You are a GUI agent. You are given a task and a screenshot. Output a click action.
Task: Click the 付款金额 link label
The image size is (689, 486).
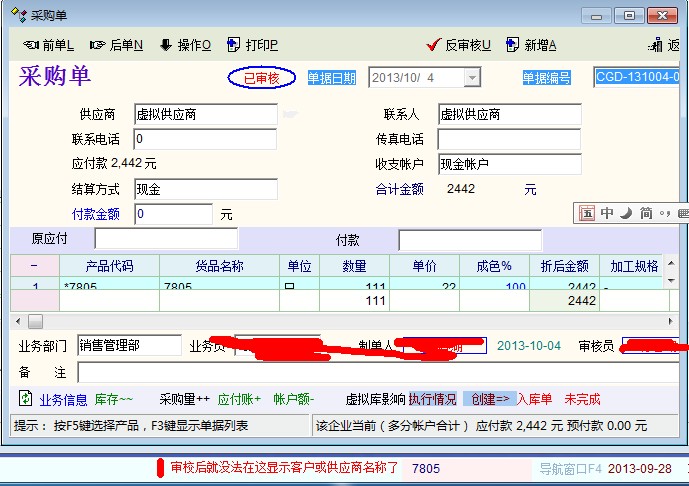(x=96, y=214)
